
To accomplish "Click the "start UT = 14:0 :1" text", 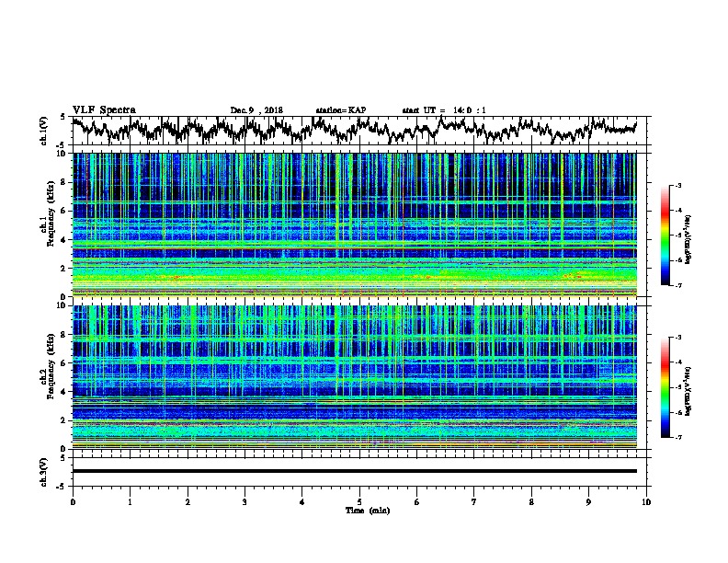I will (x=444, y=110).
